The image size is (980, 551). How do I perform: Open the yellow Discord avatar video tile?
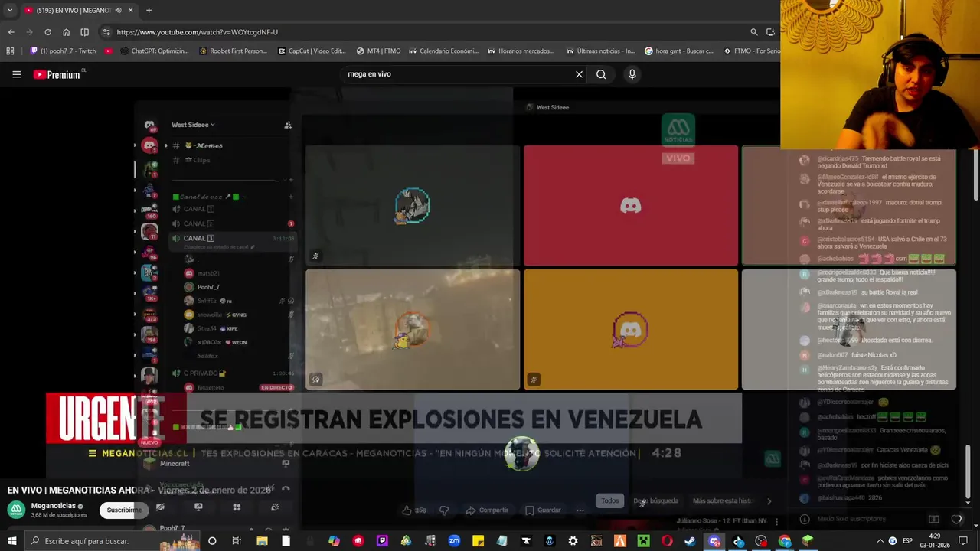click(x=631, y=330)
